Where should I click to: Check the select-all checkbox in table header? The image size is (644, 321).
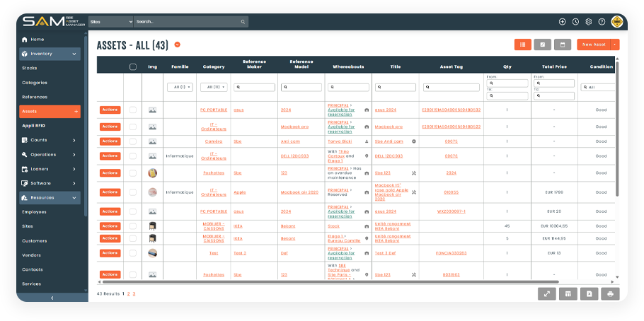coord(132,67)
